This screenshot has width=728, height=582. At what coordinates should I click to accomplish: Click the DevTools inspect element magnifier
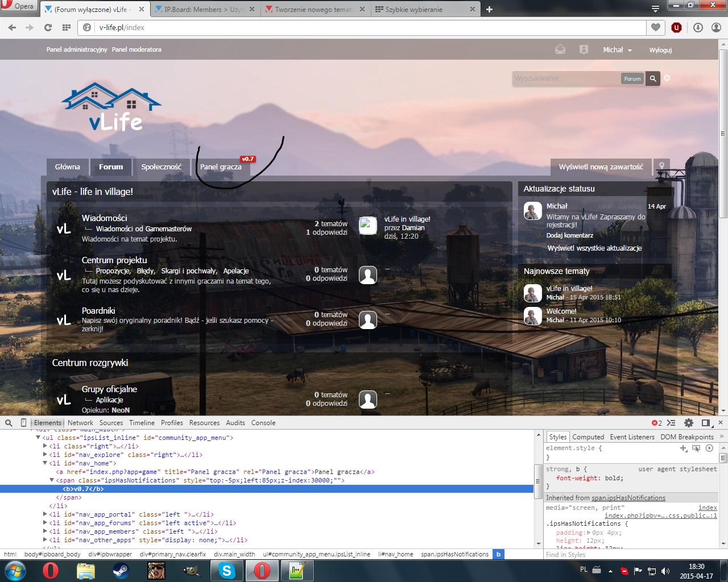click(x=9, y=423)
